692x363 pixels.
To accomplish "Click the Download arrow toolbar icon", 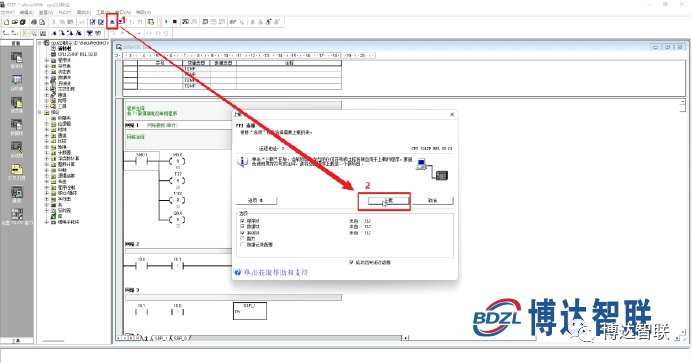I will point(120,22).
